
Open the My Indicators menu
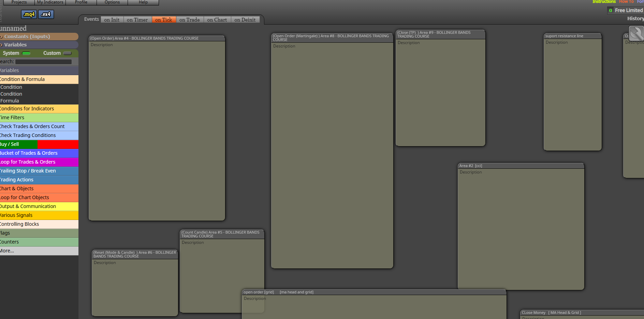(x=50, y=2)
